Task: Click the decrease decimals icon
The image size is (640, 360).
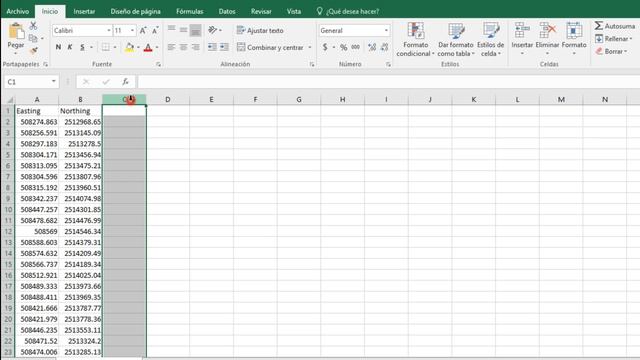Action: [x=384, y=47]
